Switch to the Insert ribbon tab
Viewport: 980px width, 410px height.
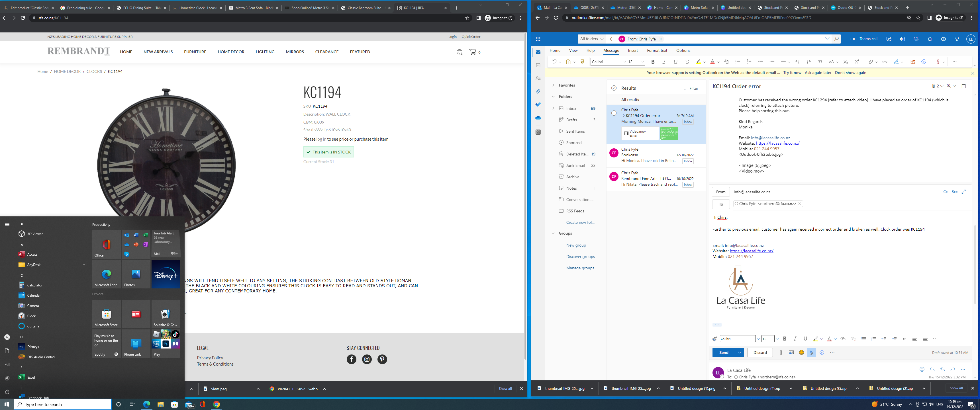(x=633, y=51)
